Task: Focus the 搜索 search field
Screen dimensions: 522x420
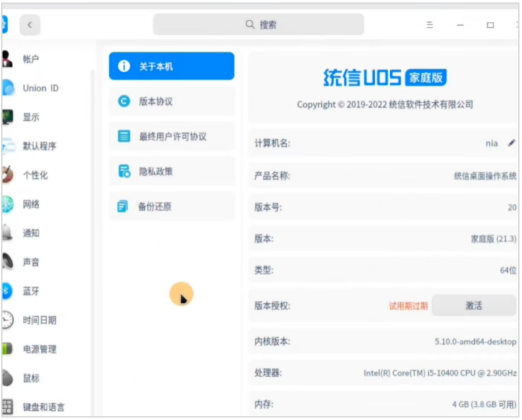Action: pyautogui.click(x=259, y=24)
